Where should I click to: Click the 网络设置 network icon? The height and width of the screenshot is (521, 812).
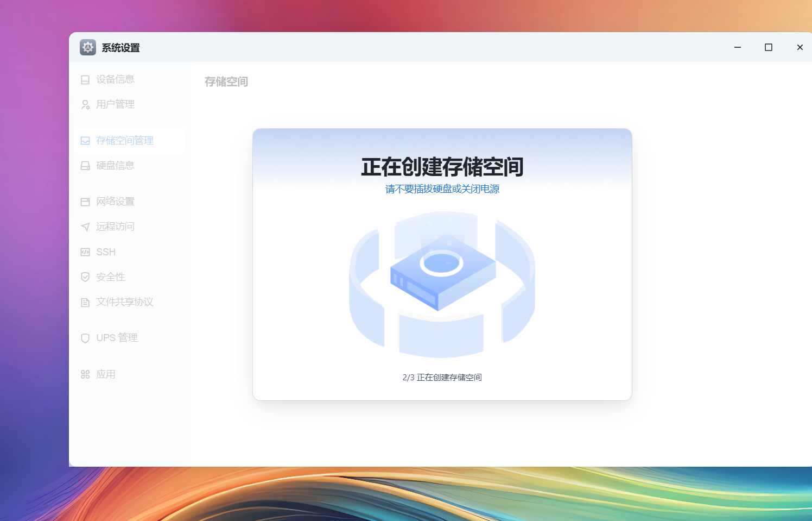pos(85,202)
